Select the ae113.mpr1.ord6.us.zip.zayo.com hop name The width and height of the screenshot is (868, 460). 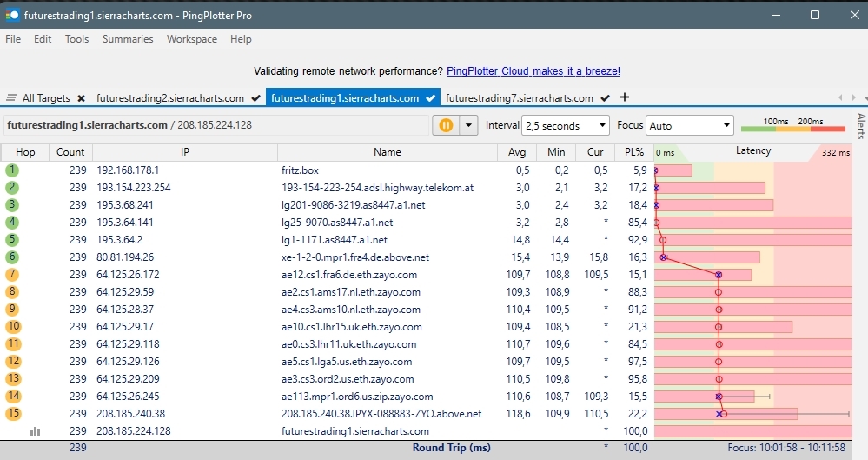(357, 397)
